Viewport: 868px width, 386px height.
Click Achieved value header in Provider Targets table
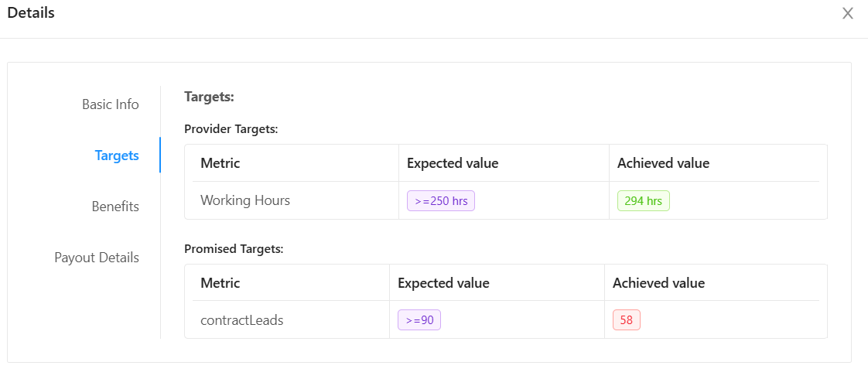(663, 163)
